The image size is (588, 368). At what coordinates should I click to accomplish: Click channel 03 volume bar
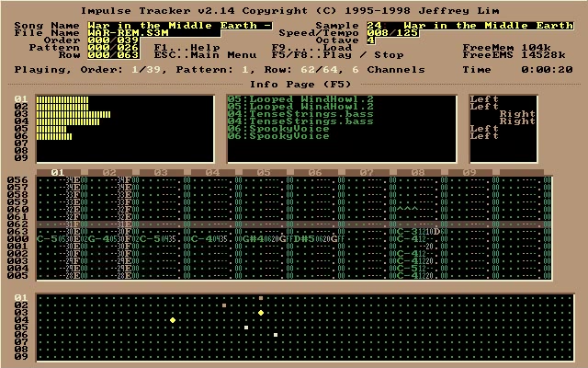[73, 114]
